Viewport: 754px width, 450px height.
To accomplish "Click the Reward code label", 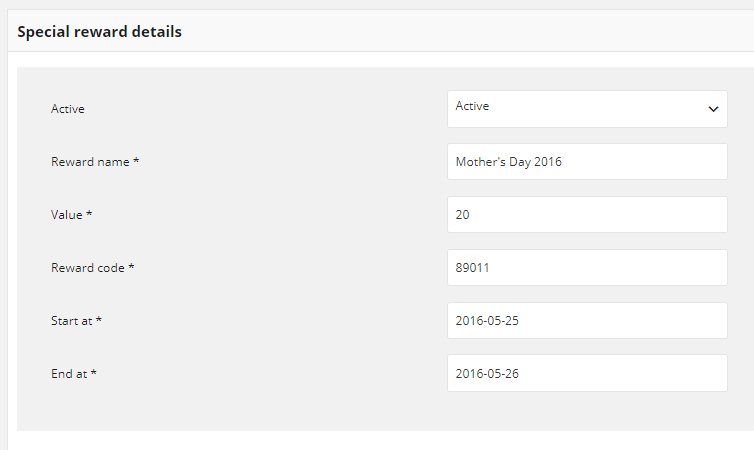I will tap(92, 267).
